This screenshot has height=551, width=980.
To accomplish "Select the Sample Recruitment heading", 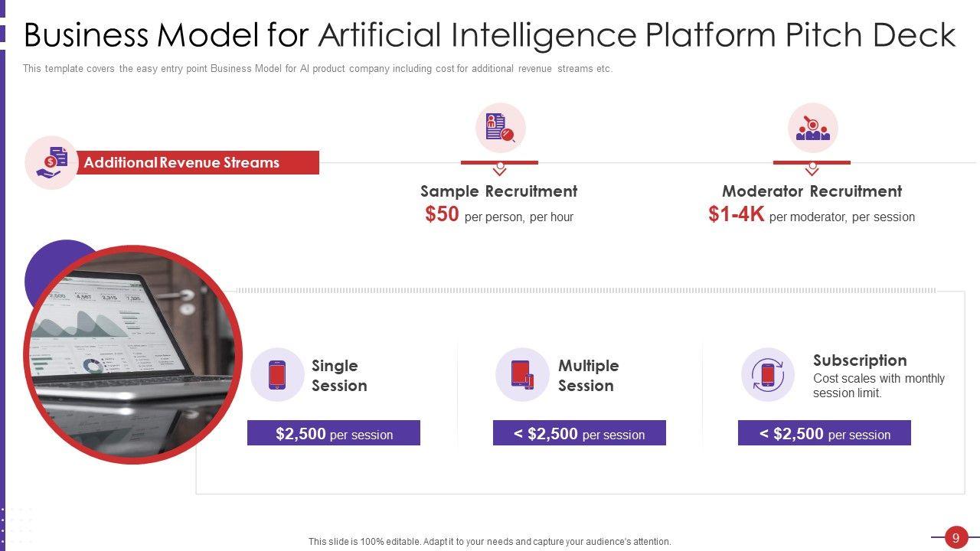I will coord(498,191).
